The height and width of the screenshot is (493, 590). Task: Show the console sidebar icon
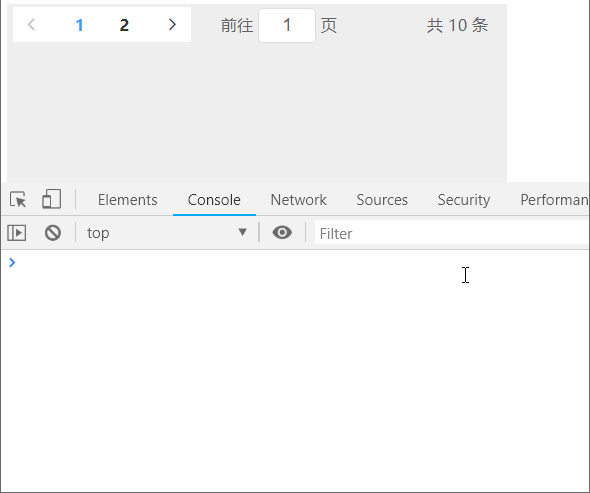click(x=17, y=233)
